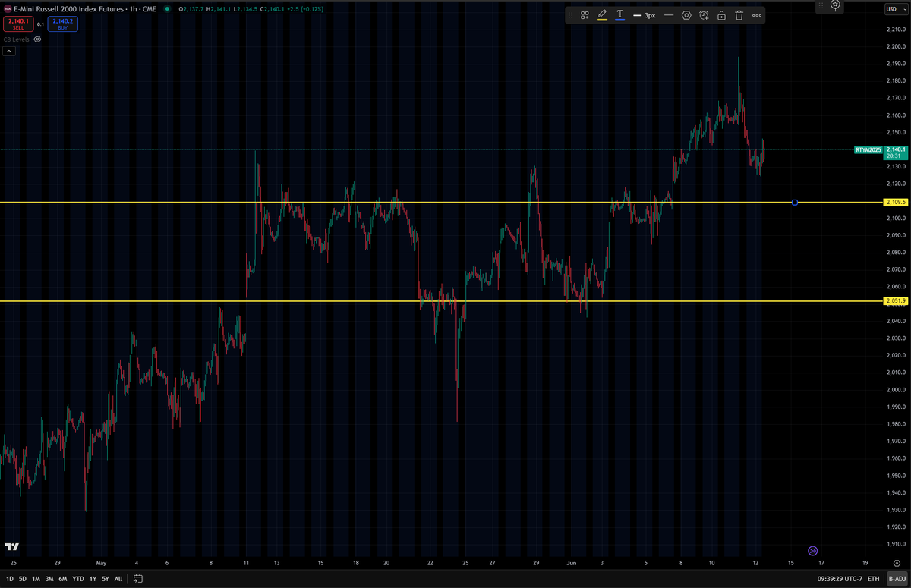Select the 1D time range

(x=10, y=578)
